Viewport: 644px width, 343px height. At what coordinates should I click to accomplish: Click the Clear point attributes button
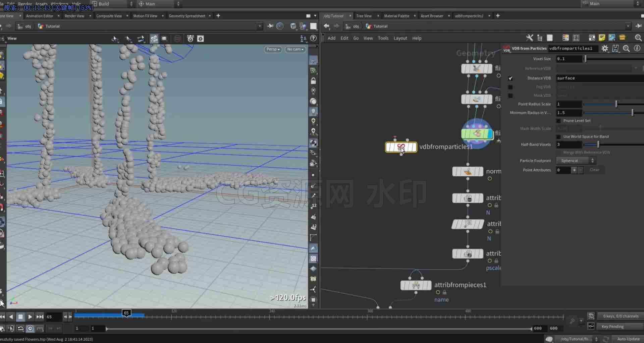(x=594, y=170)
